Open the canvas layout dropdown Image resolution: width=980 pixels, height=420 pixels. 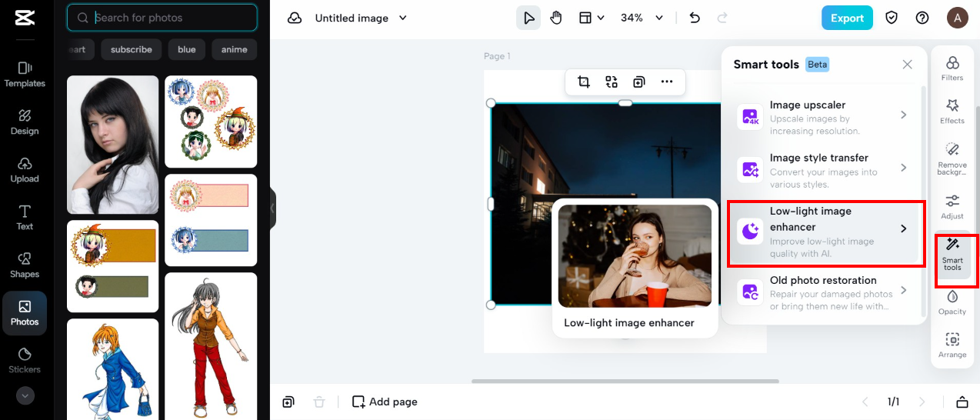[591, 18]
